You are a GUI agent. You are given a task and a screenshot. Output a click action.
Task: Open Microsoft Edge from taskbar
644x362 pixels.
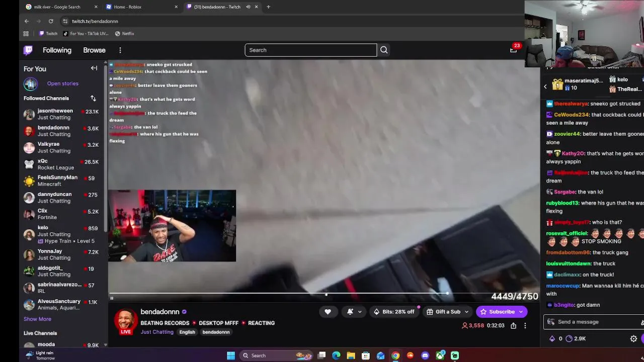336,355
